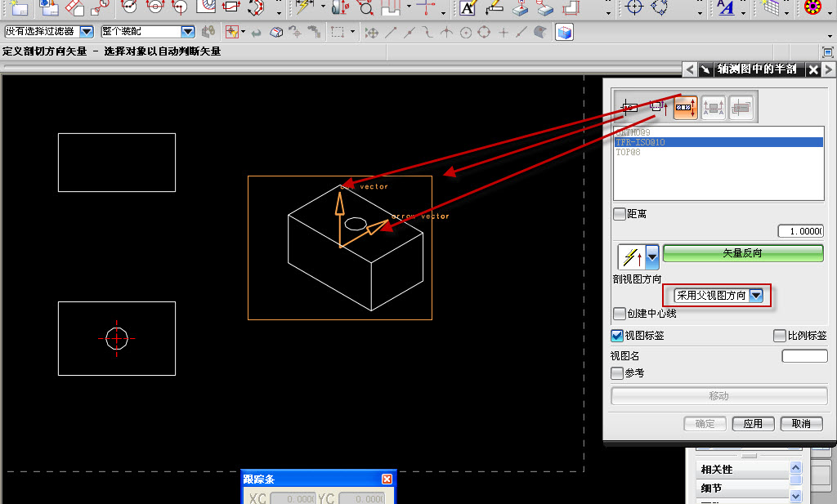Click the 矢量反向 green button
Image resolution: width=837 pixels, height=504 pixels.
[x=742, y=253]
